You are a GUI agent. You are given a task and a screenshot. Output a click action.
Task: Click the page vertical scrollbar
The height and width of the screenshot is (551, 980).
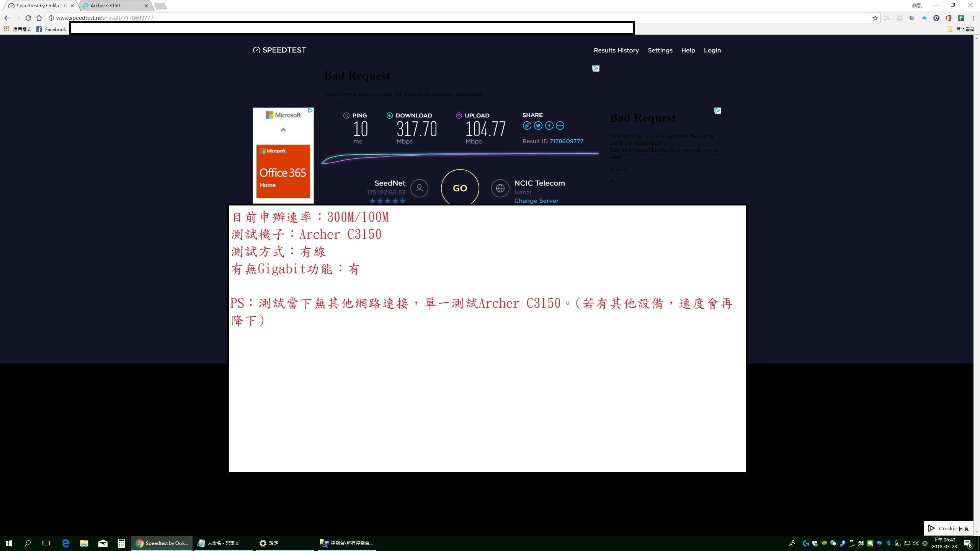click(977, 285)
